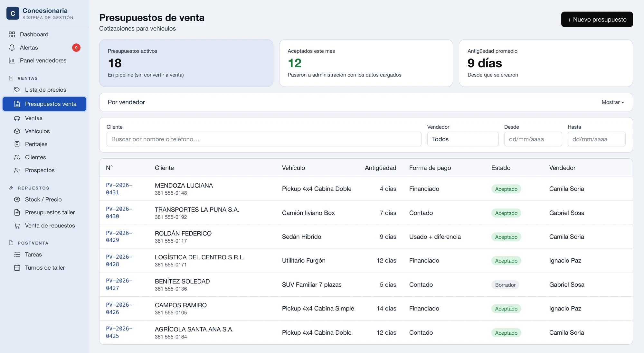
Task: Click the Hasta date field
Action: tap(596, 139)
